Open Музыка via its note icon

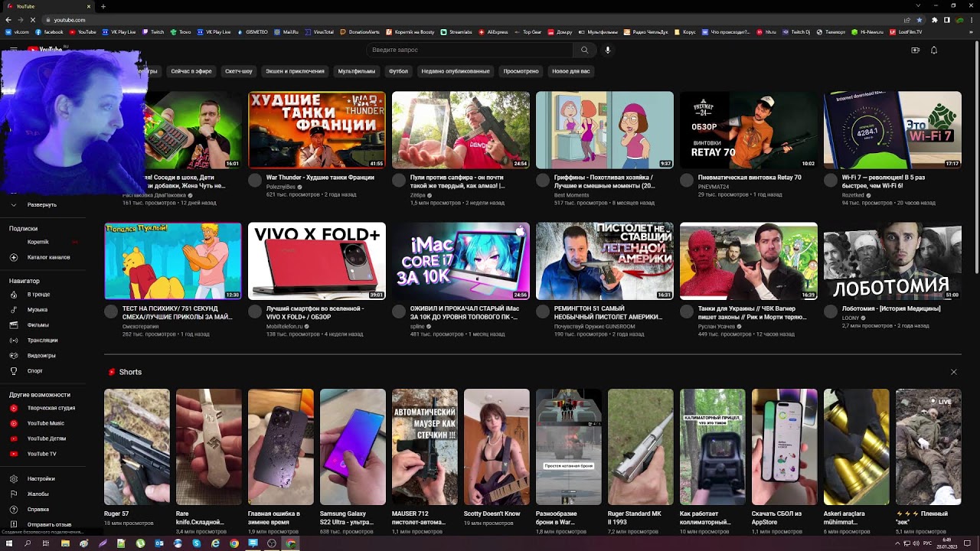[14, 310]
